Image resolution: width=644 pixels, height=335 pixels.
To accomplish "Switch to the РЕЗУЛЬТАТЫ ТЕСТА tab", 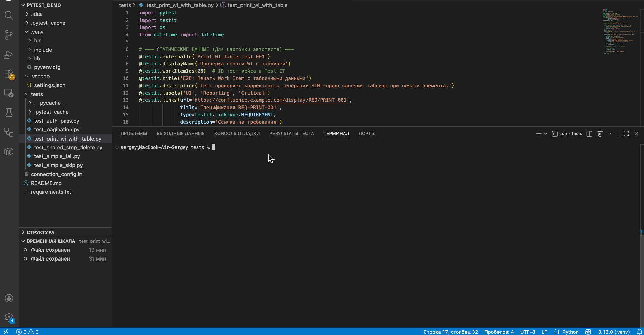I will [291, 134].
